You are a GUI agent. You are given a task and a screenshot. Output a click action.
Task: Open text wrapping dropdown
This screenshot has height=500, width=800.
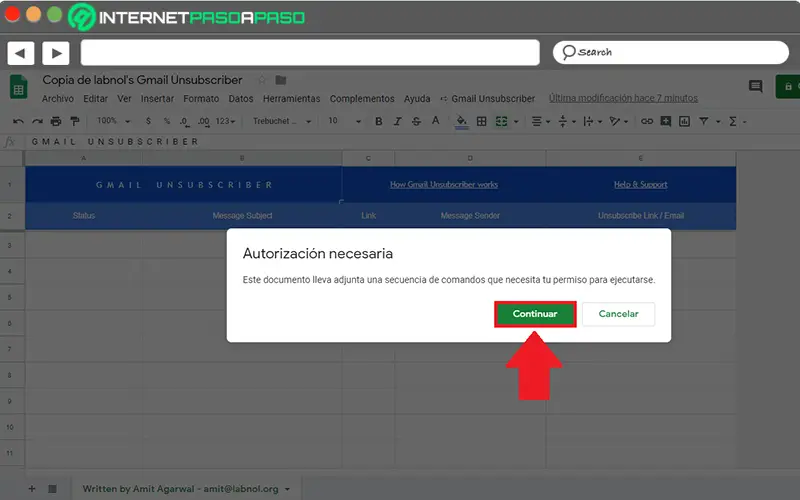click(592, 121)
